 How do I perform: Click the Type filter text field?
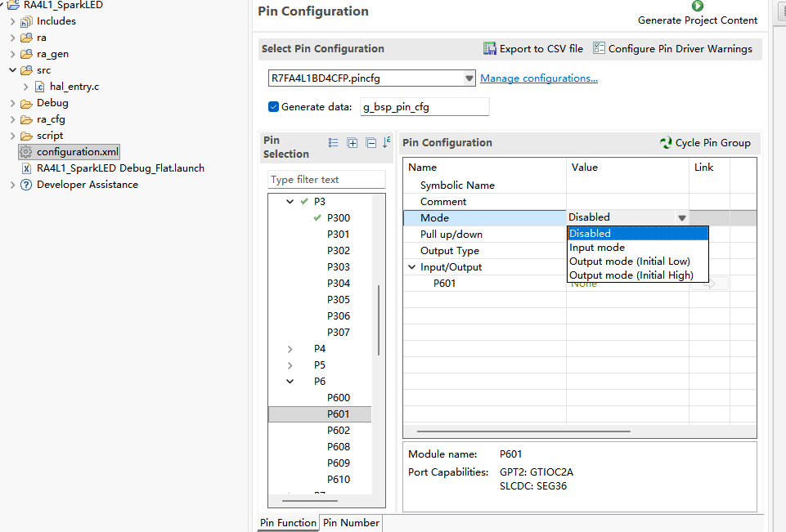(326, 180)
